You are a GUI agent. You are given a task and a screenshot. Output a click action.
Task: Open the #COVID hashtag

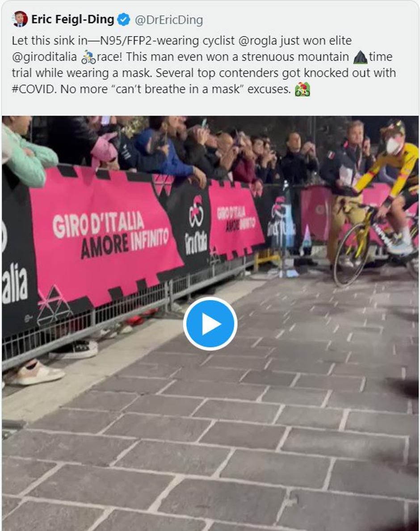33,89
